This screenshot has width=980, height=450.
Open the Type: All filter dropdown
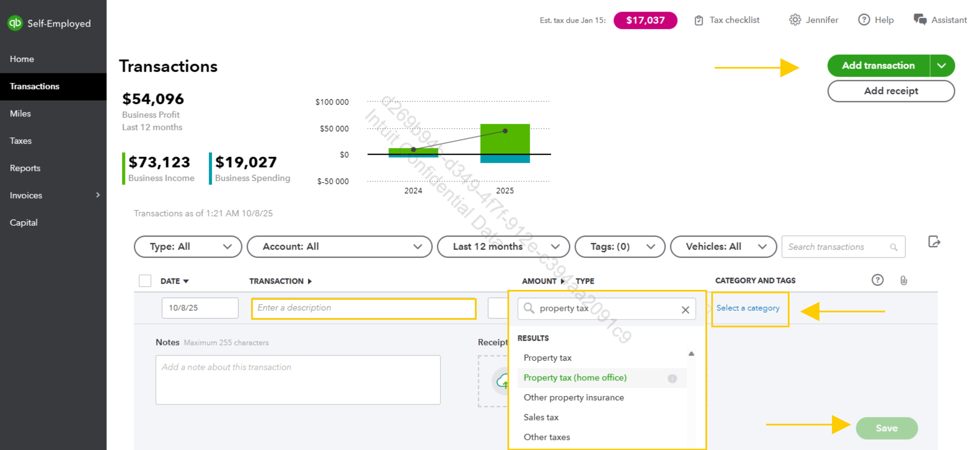pyautogui.click(x=188, y=246)
